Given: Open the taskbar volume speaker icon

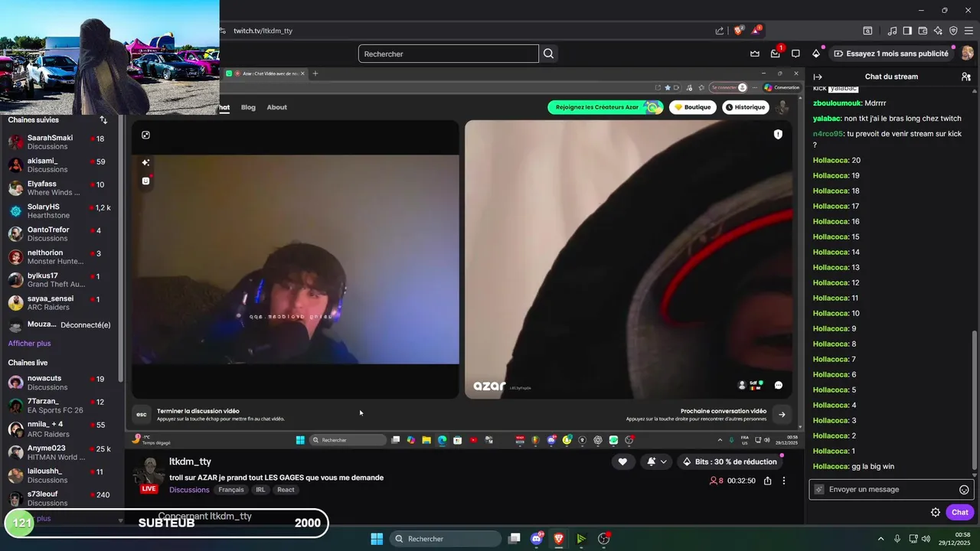Looking at the screenshot, I should click(x=926, y=539).
